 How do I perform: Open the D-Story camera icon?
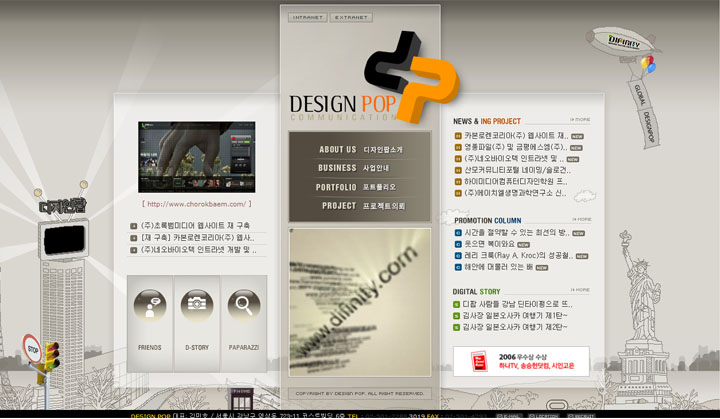[x=197, y=305]
